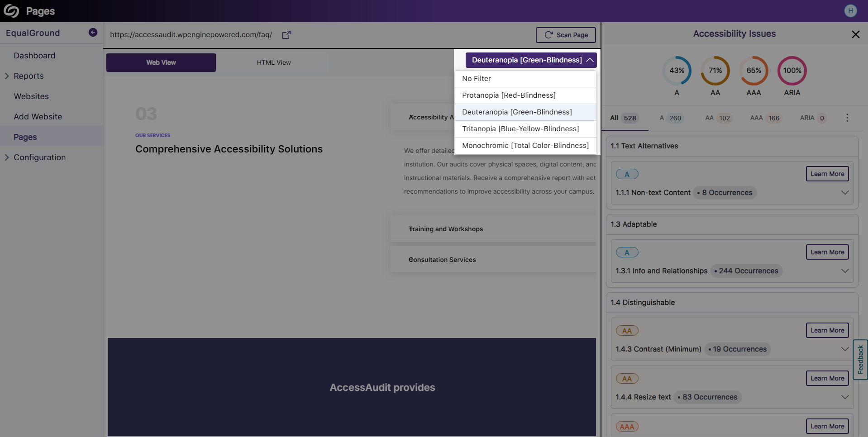Expand the 1.4.4 Resize text issue details

(x=844, y=397)
